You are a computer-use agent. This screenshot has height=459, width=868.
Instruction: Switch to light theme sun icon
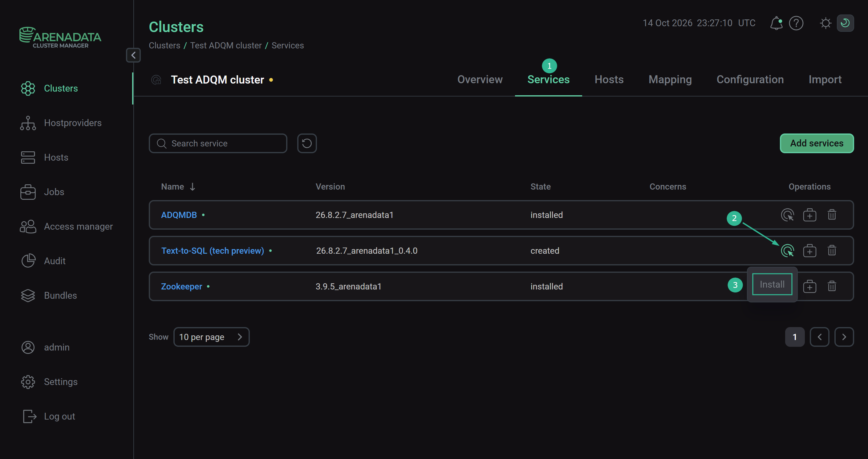click(x=825, y=23)
